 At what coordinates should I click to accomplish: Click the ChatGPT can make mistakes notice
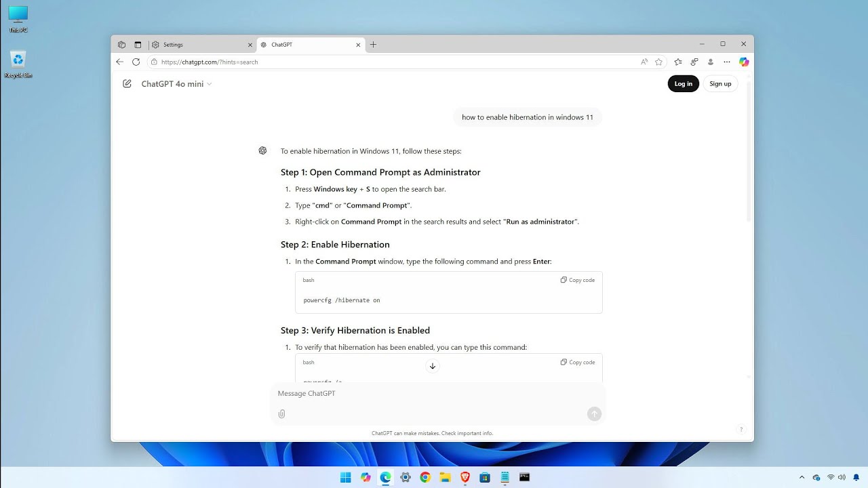tap(432, 433)
